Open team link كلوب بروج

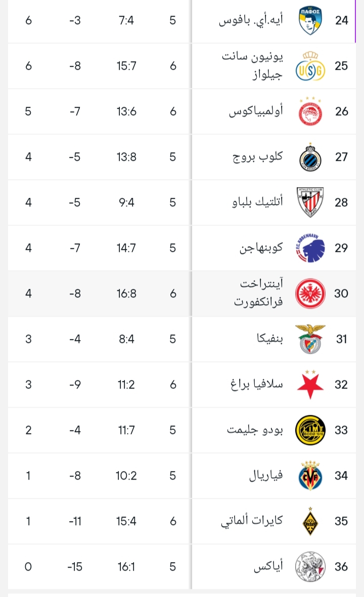coord(258,157)
